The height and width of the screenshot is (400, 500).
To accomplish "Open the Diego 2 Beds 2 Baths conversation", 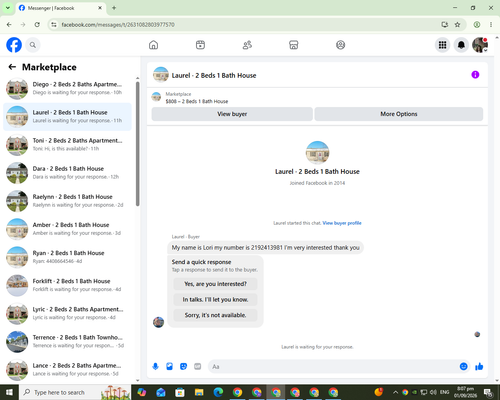I will (67, 88).
